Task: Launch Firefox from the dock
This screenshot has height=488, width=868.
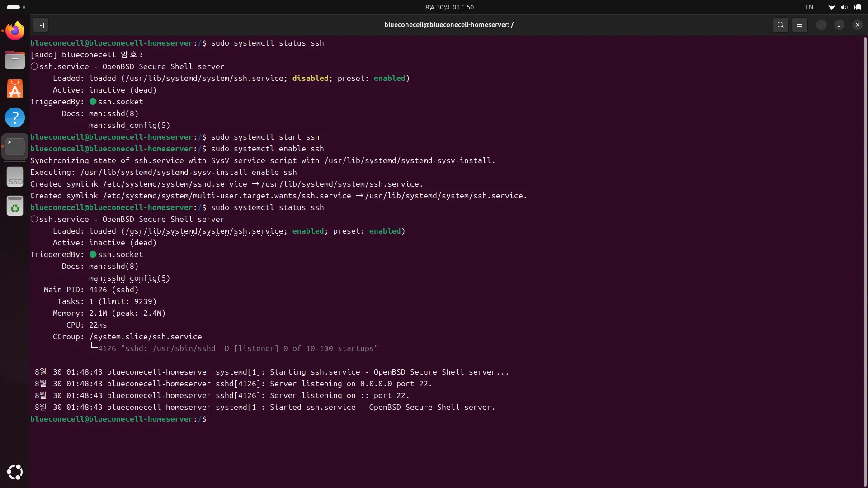Action: [x=15, y=31]
